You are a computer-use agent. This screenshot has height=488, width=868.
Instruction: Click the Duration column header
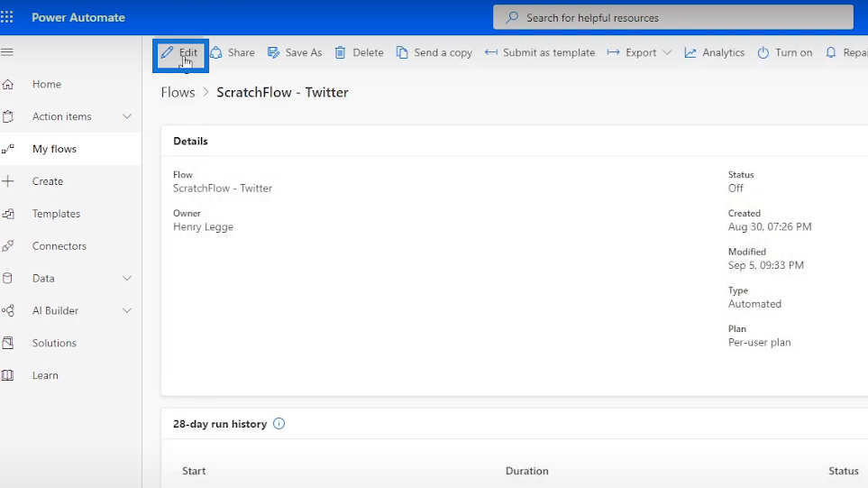pyautogui.click(x=527, y=471)
